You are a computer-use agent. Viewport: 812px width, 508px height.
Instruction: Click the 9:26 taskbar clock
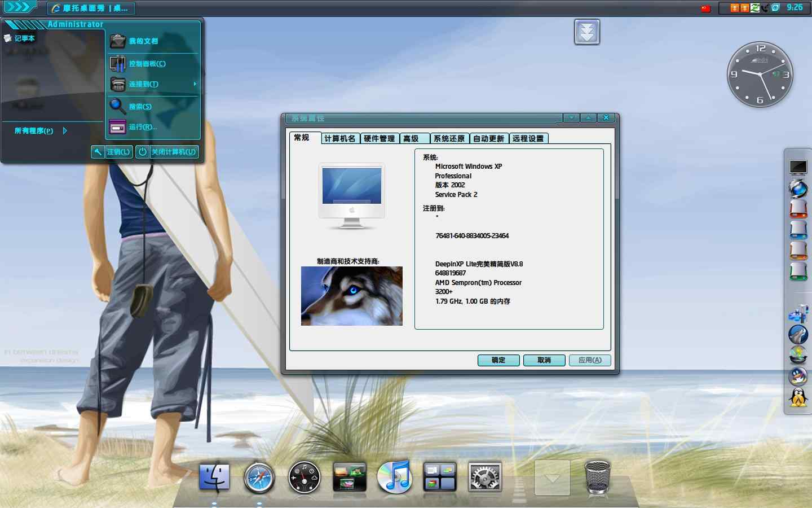tap(795, 7)
